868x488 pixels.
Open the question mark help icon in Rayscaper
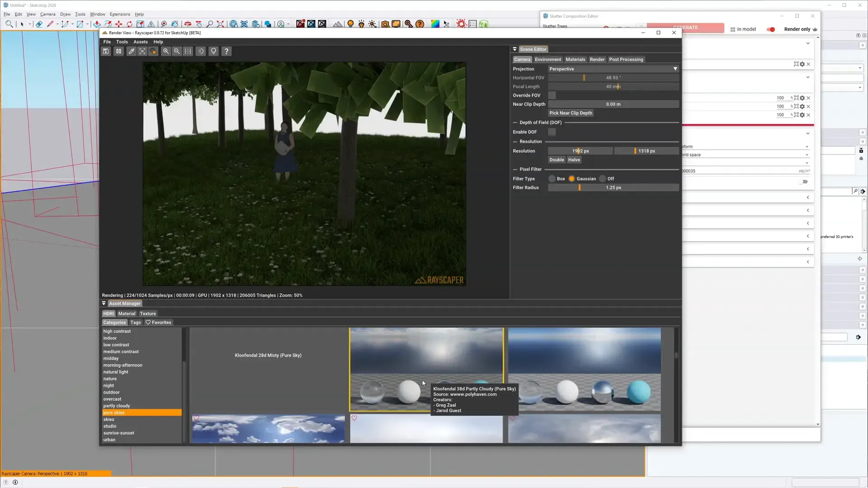click(226, 52)
